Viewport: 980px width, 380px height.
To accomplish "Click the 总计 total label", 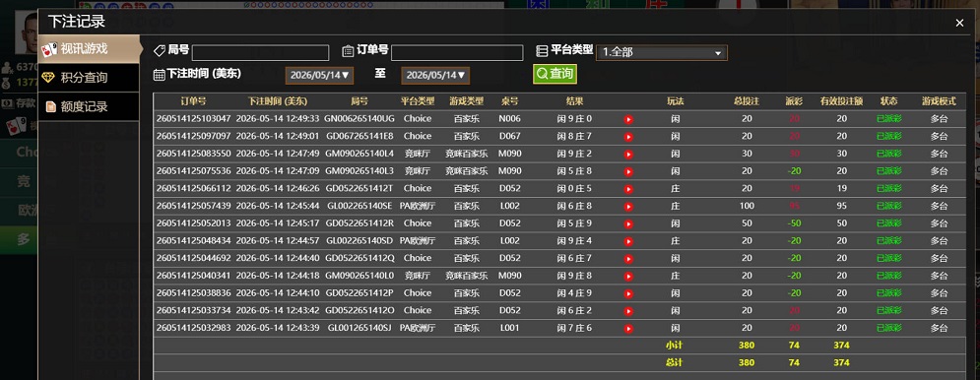I will pyautogui.click(x=675, y=362).
